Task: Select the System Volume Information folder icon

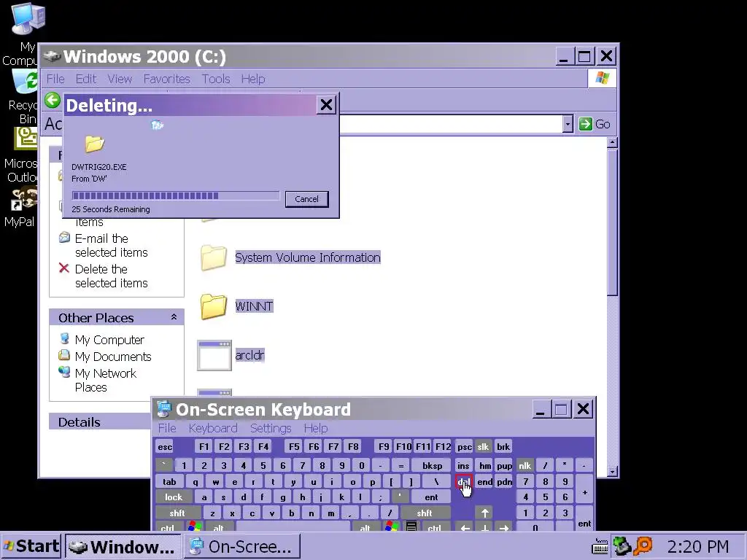Action: pos(214,257)
